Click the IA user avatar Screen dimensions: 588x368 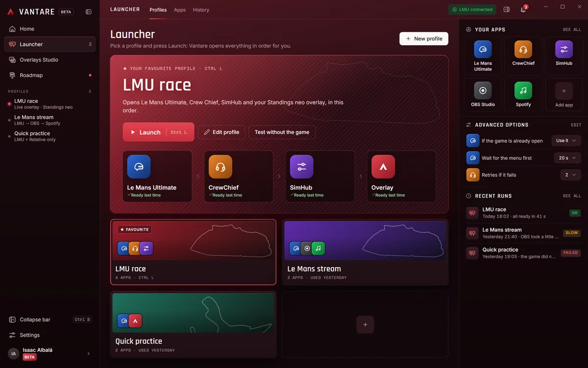(14, 353)
